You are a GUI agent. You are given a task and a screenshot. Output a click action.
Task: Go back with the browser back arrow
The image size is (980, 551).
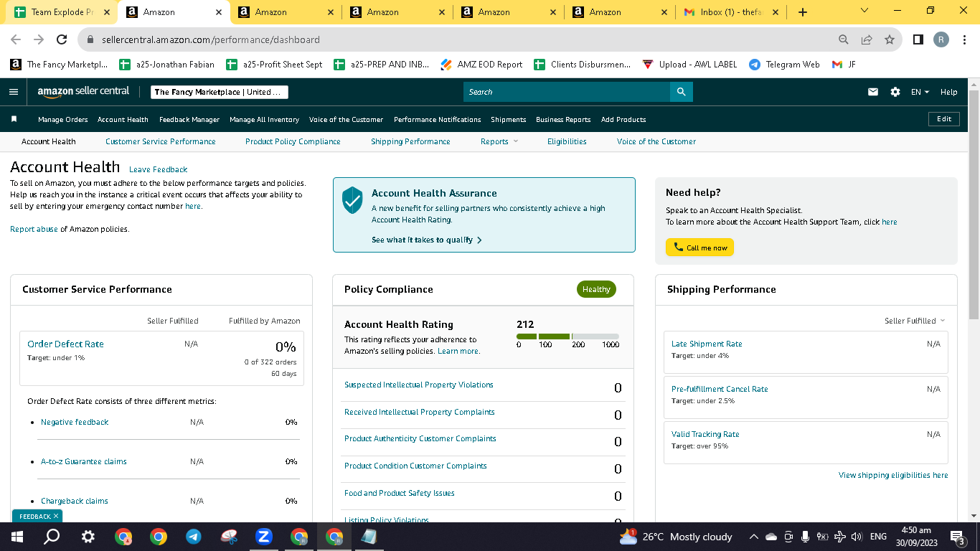click(16, 39)
